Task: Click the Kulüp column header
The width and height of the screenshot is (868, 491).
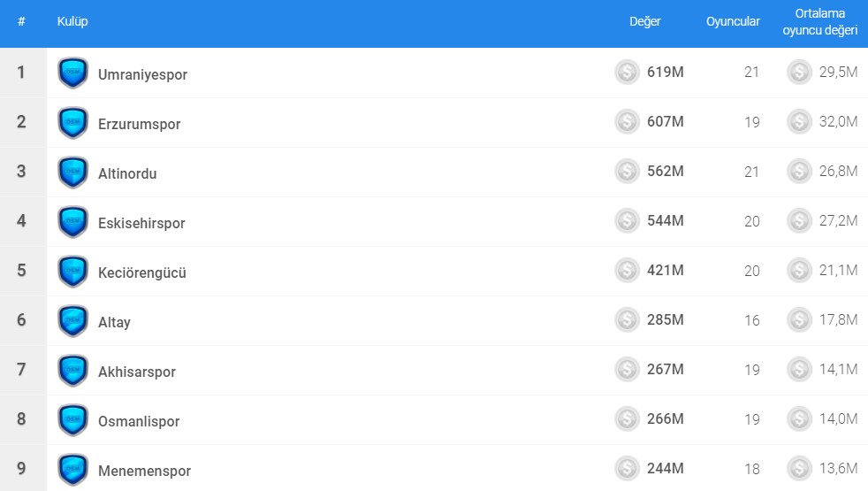Action: tap(72, 21)
